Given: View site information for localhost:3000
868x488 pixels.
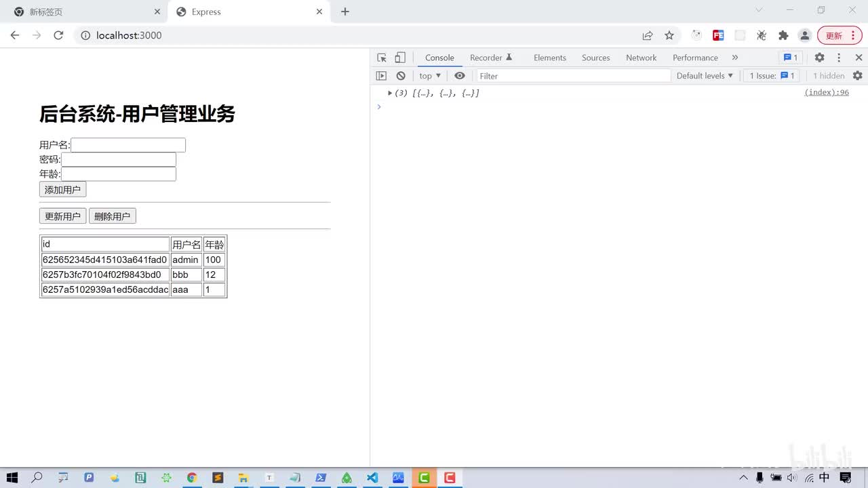Looking at the screenshot, I should [x=85, y=35].
